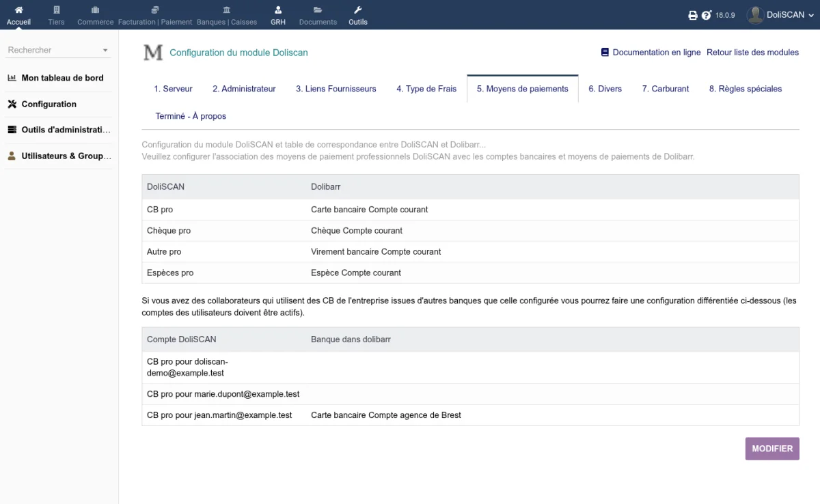Open the 4. Type de Frais tab
The width and height of the screenshot is (820, 504).
(426, 89)
